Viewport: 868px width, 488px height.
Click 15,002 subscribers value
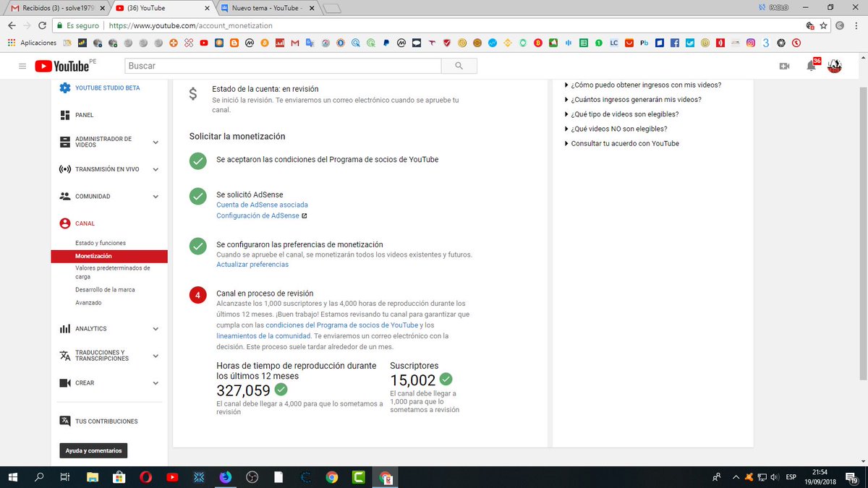point(413,380)
